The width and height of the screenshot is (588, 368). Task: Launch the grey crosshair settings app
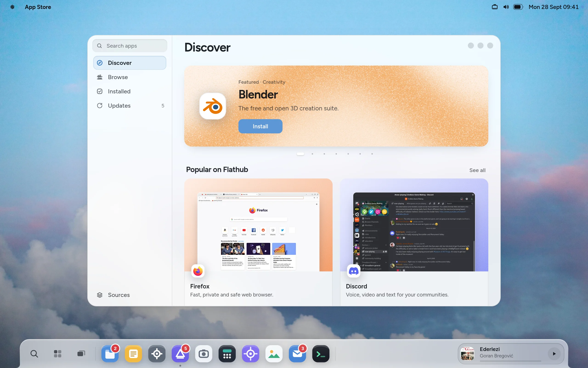pyautogui.click(x=157, y=354)
